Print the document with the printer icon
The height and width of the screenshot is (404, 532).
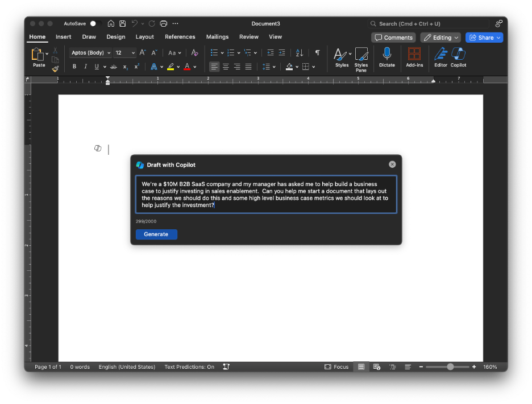click(164, 23)
